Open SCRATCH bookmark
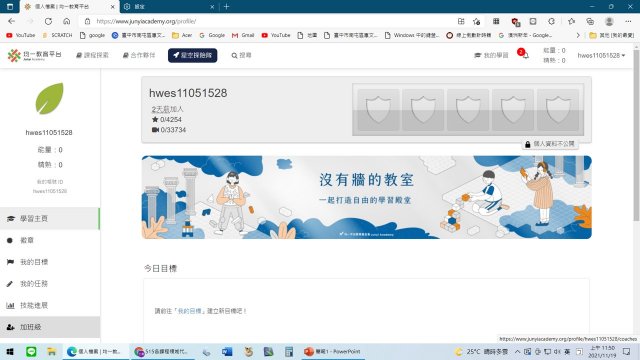The width and height of the screenshot is (640, 360). pos(57,36)
